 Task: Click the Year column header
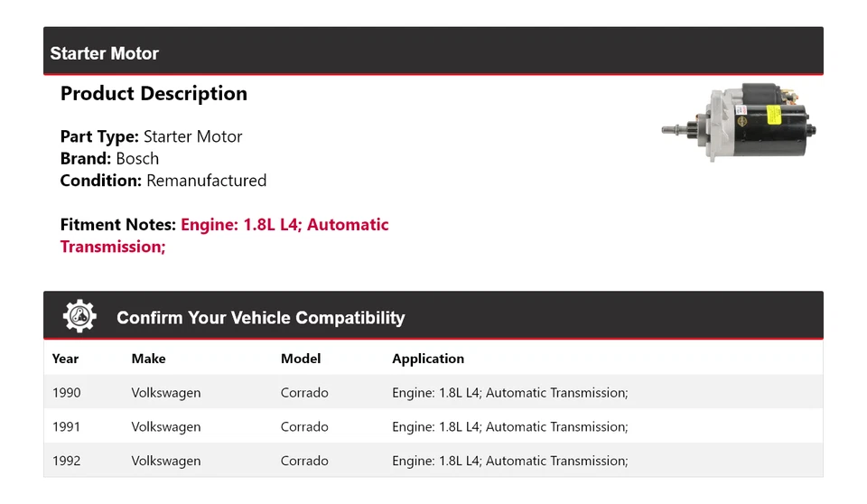click(x=65, y=359)
